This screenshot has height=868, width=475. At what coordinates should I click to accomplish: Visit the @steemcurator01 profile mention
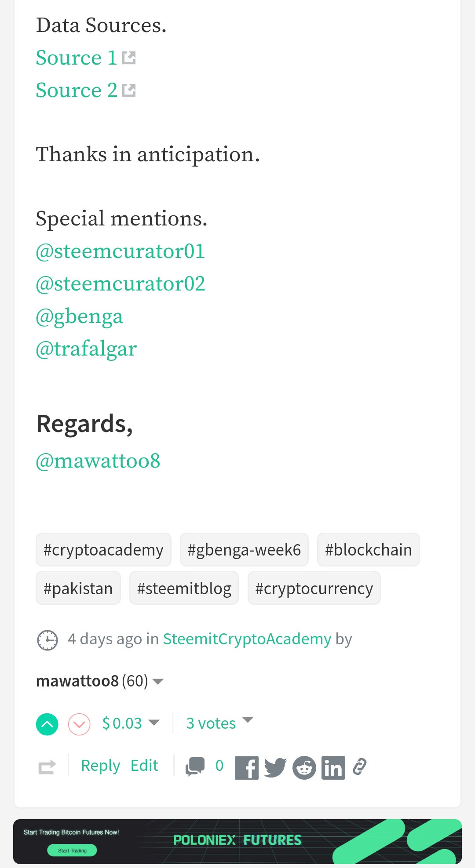[120, 251]
